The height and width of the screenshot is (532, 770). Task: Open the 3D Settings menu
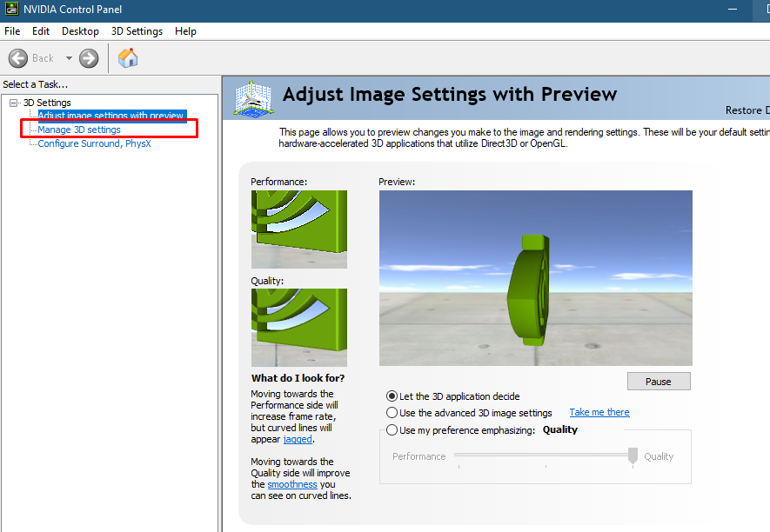click(x=137, y=30)
